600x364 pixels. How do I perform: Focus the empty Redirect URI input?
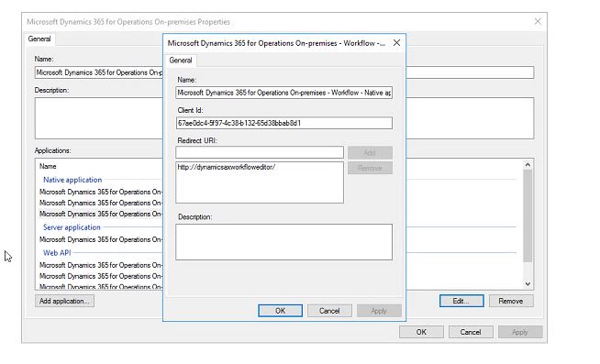[260, 152]
